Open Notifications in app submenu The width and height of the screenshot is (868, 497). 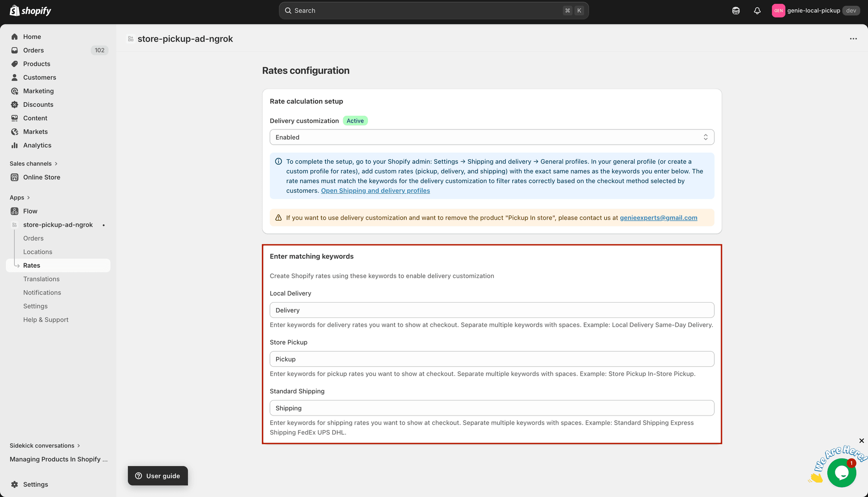[x=42, y=293]
